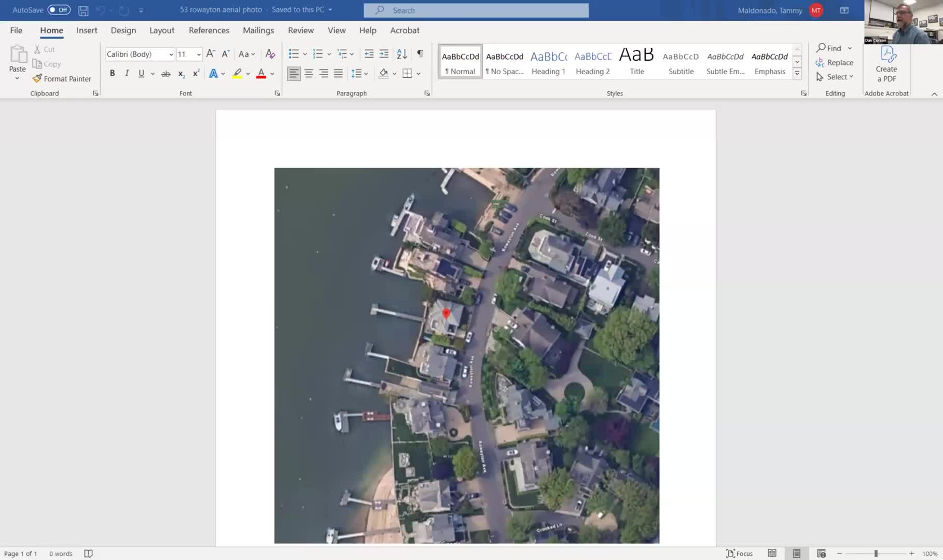Click the Format Painter tool
This screenshot has width=943, height=560.
[x=62, y=79]
